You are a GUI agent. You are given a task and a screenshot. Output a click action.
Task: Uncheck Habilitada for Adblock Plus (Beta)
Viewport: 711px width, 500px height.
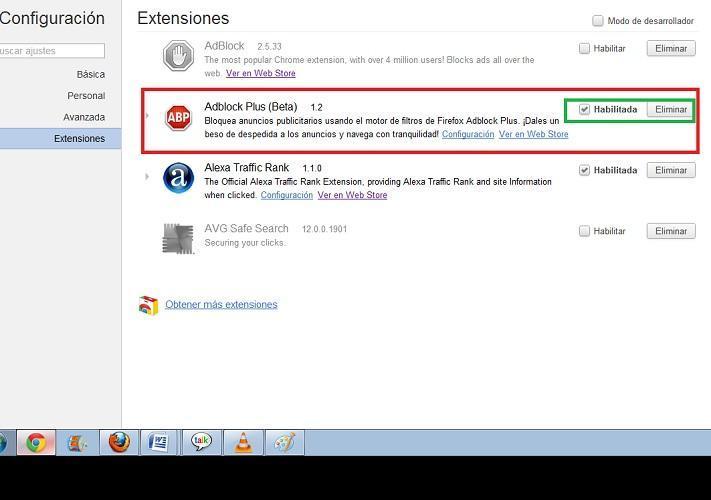585,109
